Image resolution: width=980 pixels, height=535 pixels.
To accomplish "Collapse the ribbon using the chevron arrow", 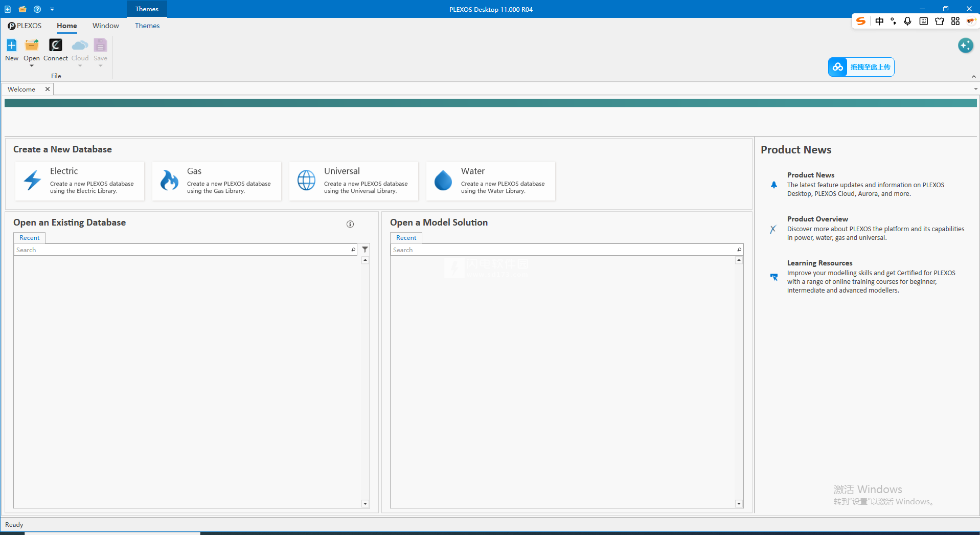I will 973,77.
